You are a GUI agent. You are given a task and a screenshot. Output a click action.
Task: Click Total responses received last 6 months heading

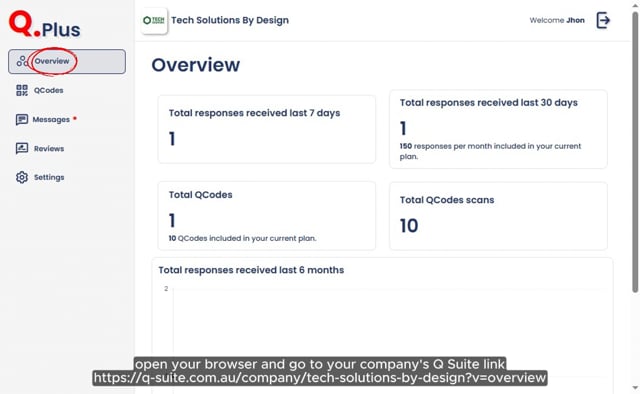coord(251,270)
